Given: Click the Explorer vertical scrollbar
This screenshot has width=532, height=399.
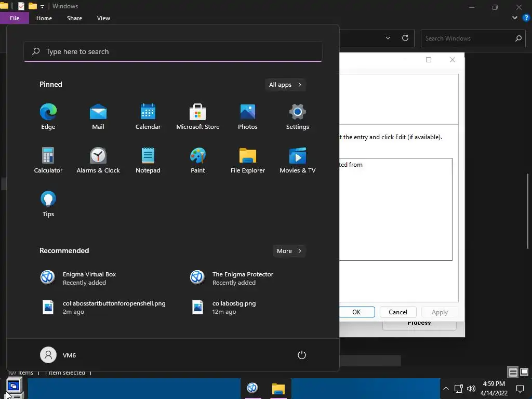Looking at the screenshot, I should pos(528,211).
